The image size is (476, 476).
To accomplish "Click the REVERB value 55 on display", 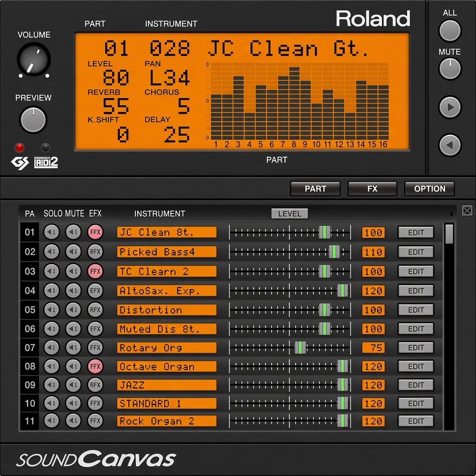I will [116, 106].
